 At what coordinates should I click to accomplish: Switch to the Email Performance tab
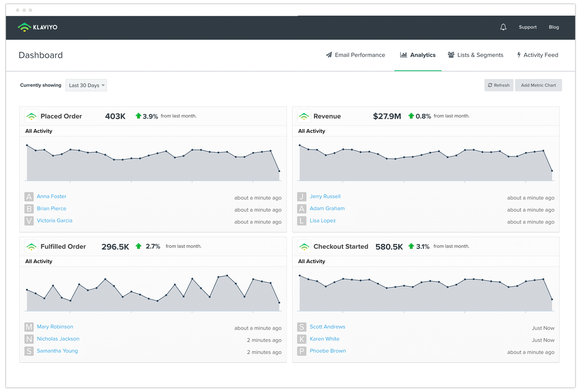pyautogui.click(x=355, y=55)
